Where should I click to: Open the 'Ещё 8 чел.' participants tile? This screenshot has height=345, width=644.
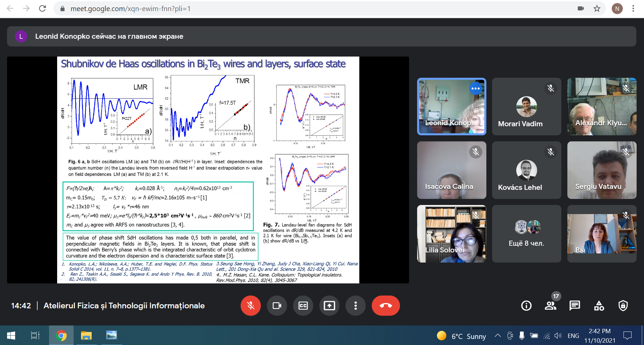click(526, 234)
